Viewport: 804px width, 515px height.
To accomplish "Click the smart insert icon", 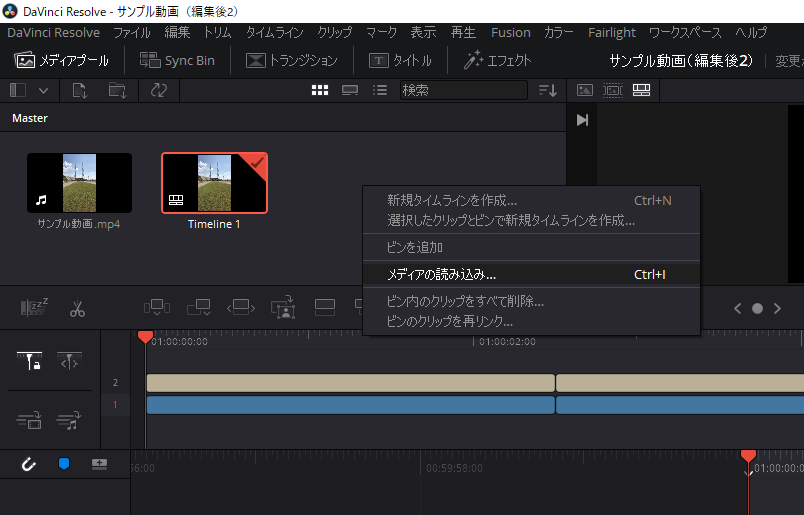I will [157, 307].
